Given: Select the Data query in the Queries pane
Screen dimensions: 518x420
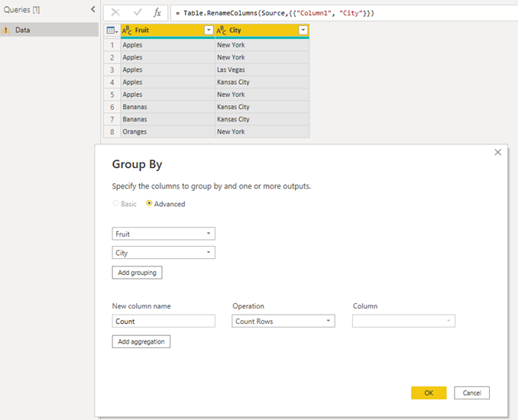Looking at the screenshot, I should click(x=49, y=30).
